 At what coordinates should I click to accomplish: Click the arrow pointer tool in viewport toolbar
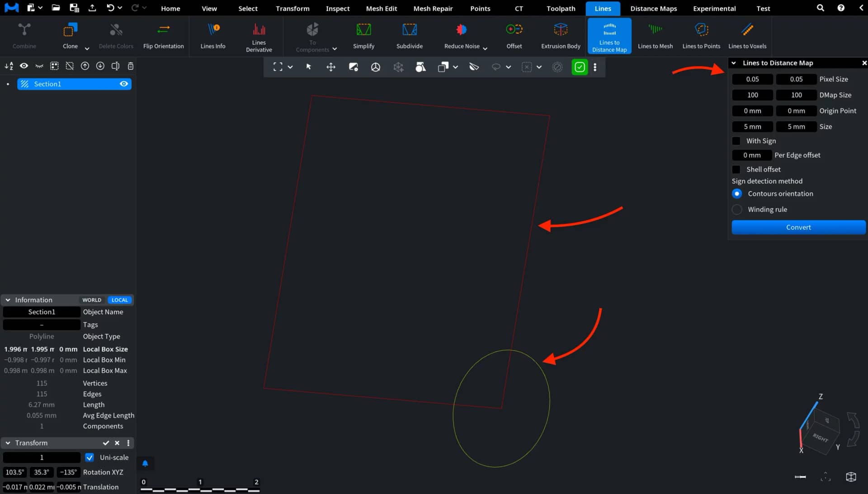[x=309, y=67]
